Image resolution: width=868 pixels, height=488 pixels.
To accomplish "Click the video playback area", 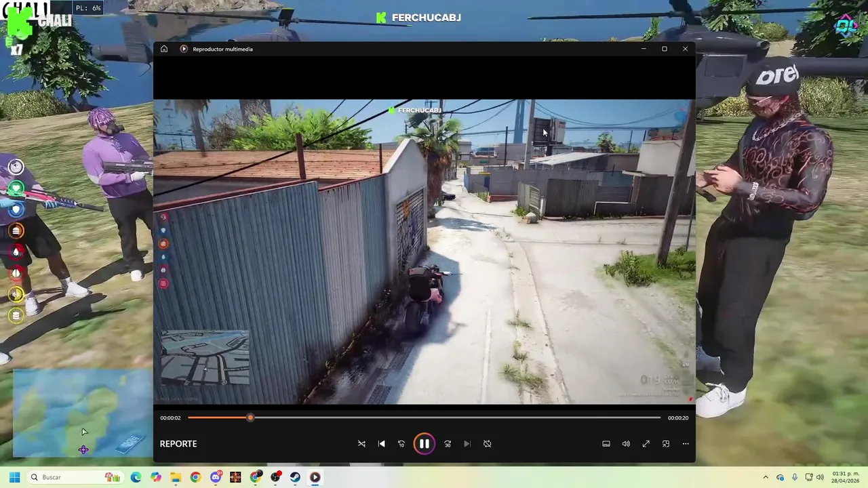I will click(x=424, y=251).
